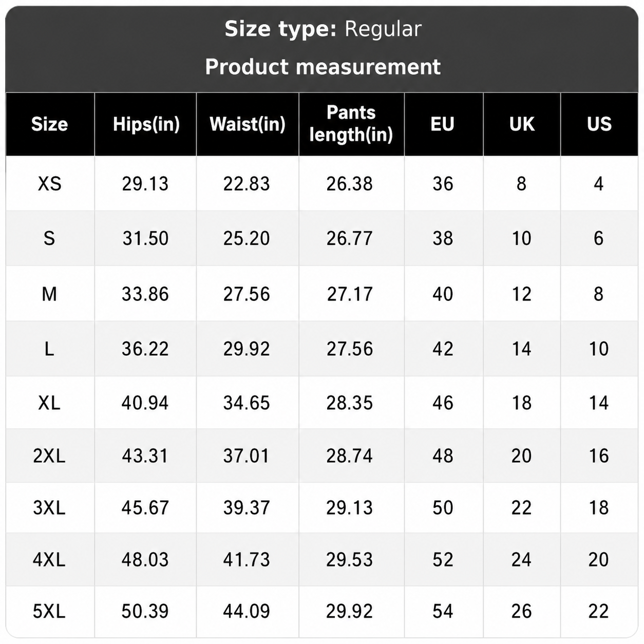Click the Size column header
Screen dimensions: 644x644
(x=49, y=124)
